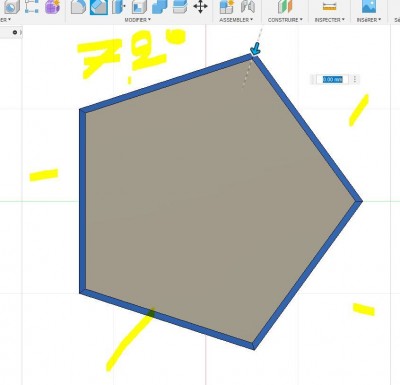Click the blue distance manipulator arrow on the pentagon
Screen dimensions: 400x385
[x=255, y=49]
